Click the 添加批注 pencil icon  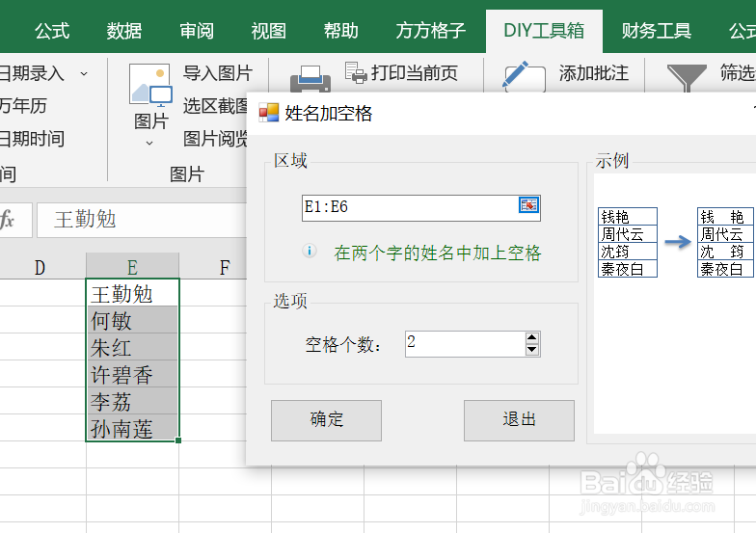(524, 76)
